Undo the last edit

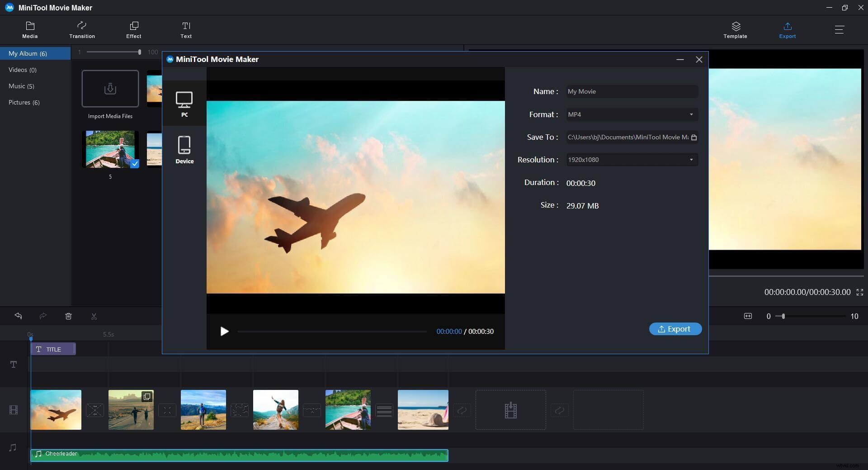tap(19, 316)
